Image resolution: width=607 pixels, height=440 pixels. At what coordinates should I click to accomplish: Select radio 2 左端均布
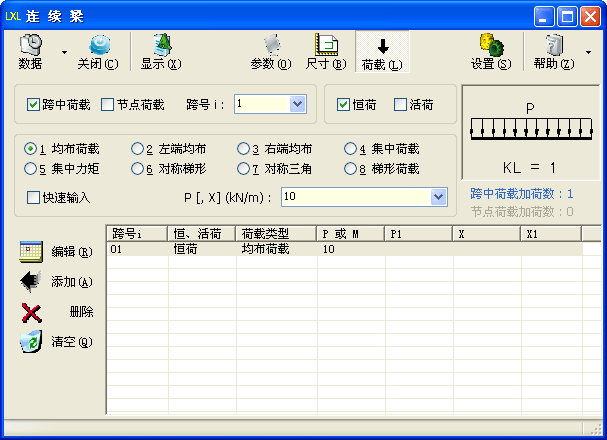(x=137, y=149)
